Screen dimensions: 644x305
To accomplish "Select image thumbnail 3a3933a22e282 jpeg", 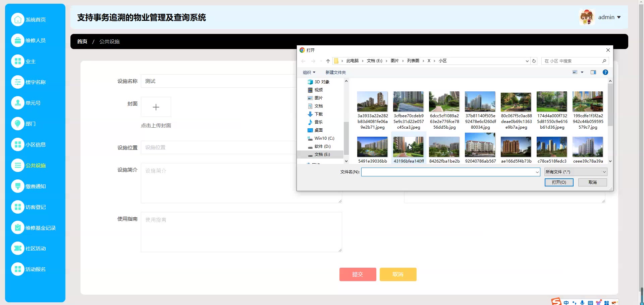I will click(372, 102).
